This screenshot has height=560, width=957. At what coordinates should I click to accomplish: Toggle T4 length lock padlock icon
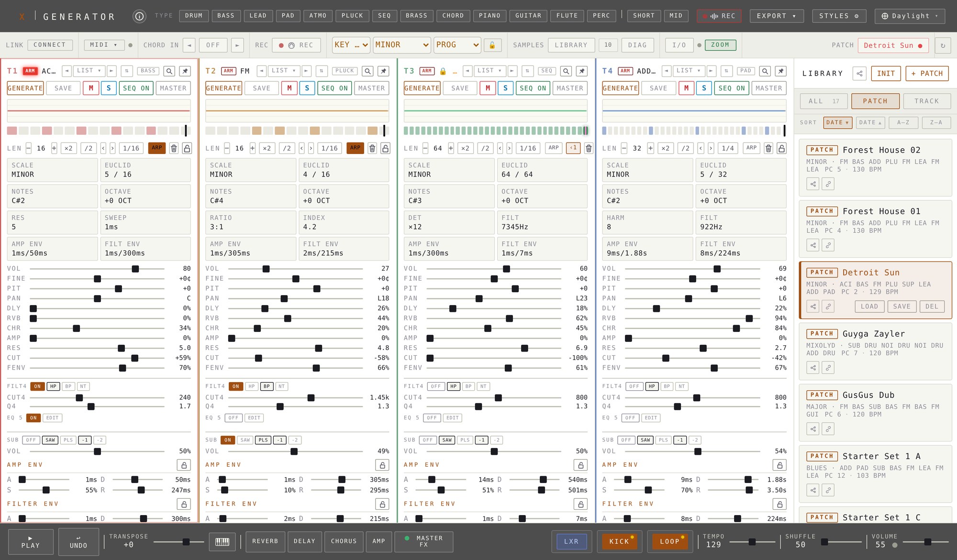781,148
